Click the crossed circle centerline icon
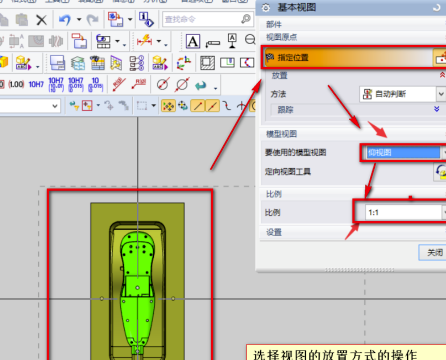This screenshot has height=360, width=446. pyautogui.click(x=162, y=84)
